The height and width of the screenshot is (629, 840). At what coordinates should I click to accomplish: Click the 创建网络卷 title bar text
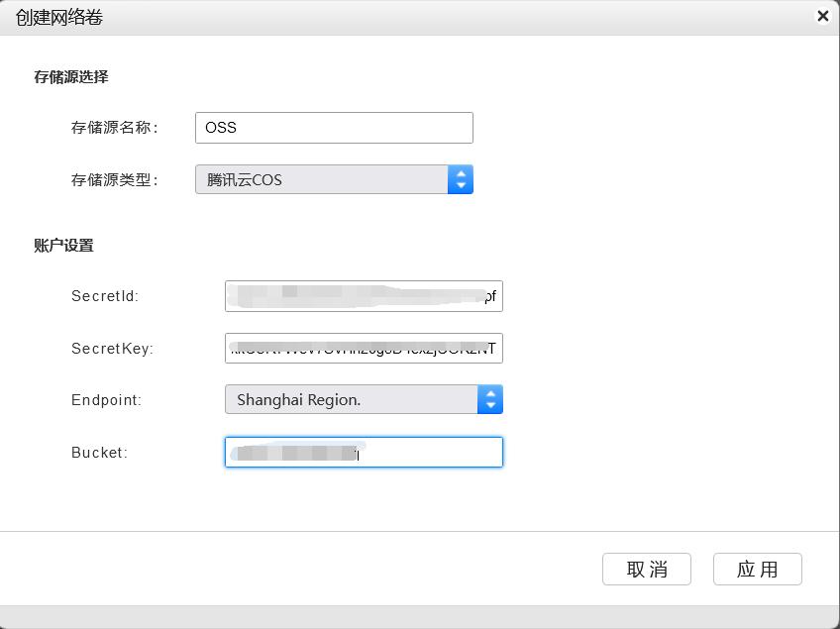click(x=59, y=17)
